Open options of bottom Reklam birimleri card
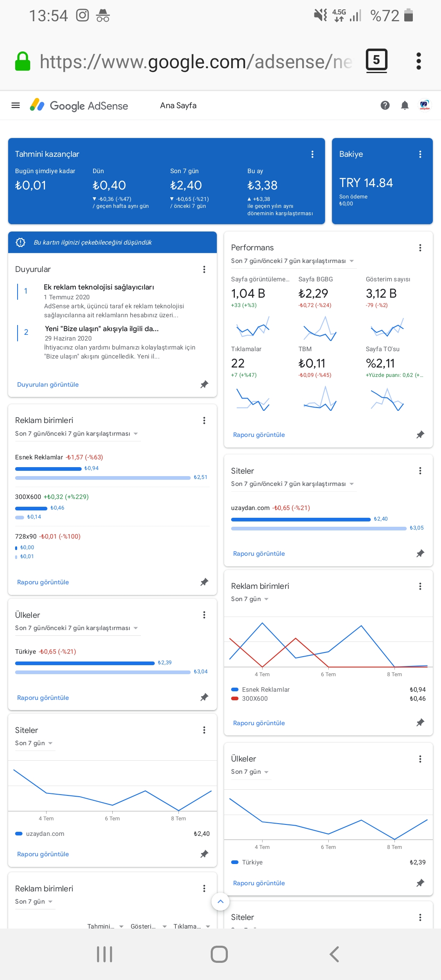Screen dimensions: 441x980 point(204,889)
